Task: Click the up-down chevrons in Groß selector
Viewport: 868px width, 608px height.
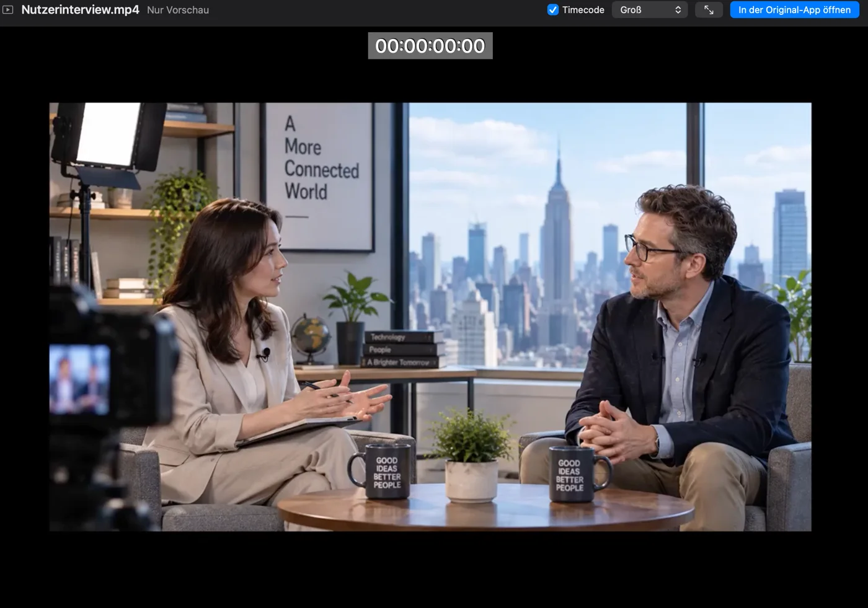Action: point(678,10)
